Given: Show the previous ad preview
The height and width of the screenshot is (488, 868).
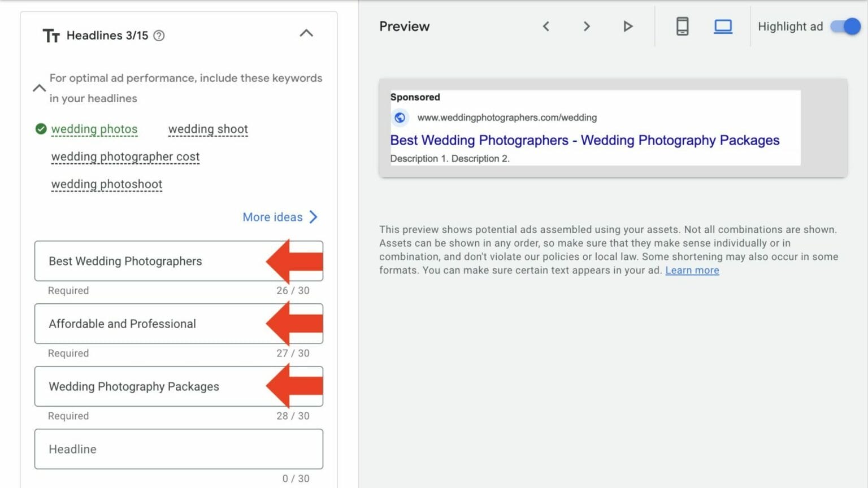Looking at the screenshot, I should pyautogui.click(x=546, y=27).
